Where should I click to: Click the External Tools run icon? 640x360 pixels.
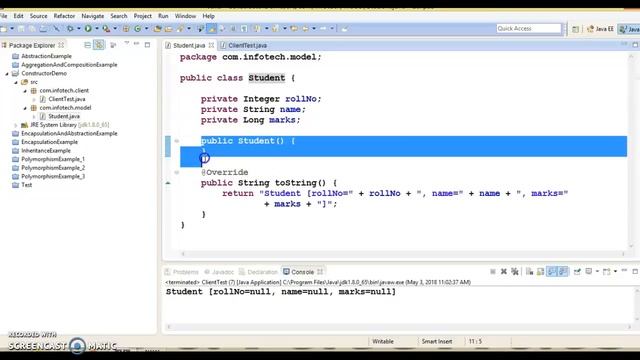(106, 29)
